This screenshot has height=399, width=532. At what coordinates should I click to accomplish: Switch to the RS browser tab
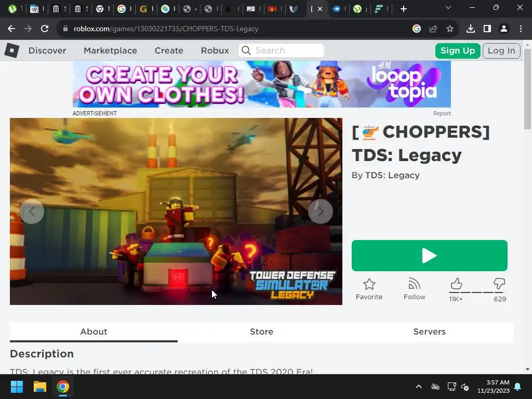tap(251, 9)
